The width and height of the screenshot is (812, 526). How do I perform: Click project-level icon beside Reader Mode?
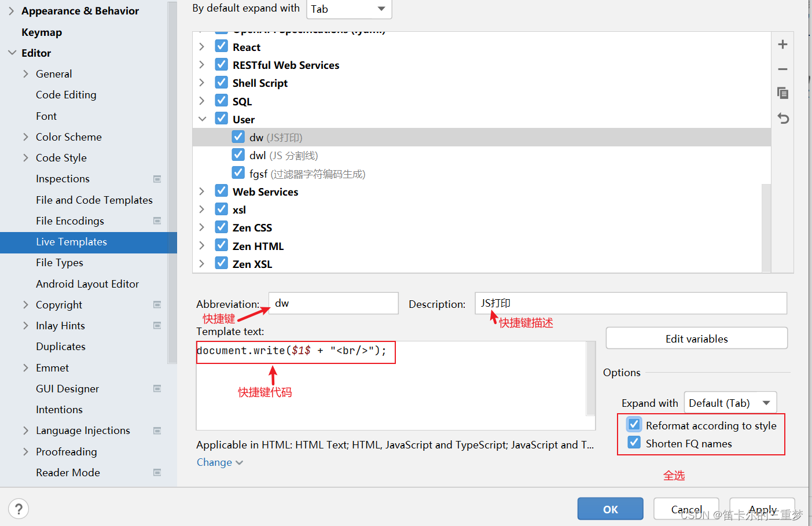click(x=157, y=472)
